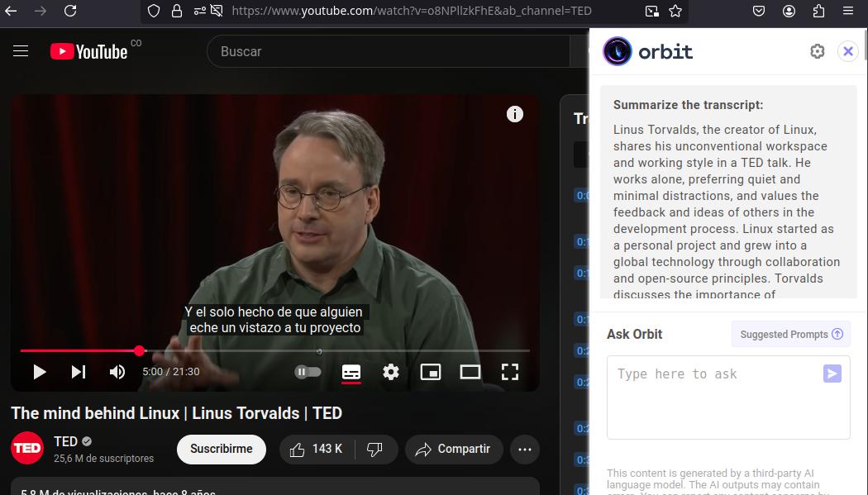Open the TED channel avatar
The image size is (868, 495).
tap(27, 448)
